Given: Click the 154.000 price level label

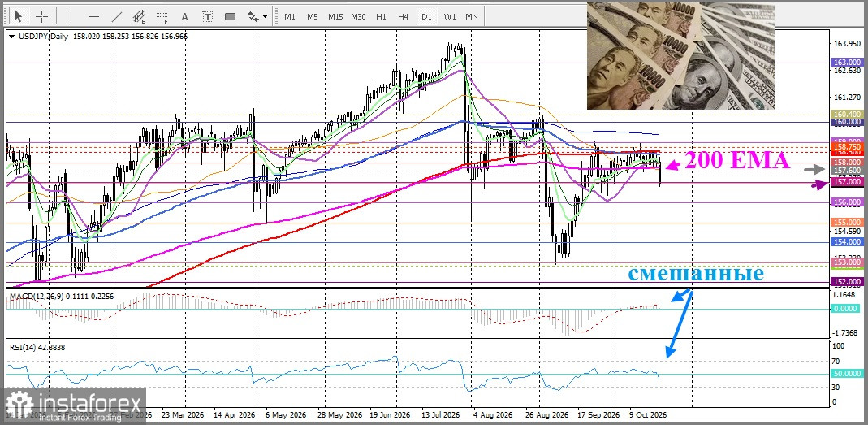Looking at the screenshot, I should click(847, 242).
